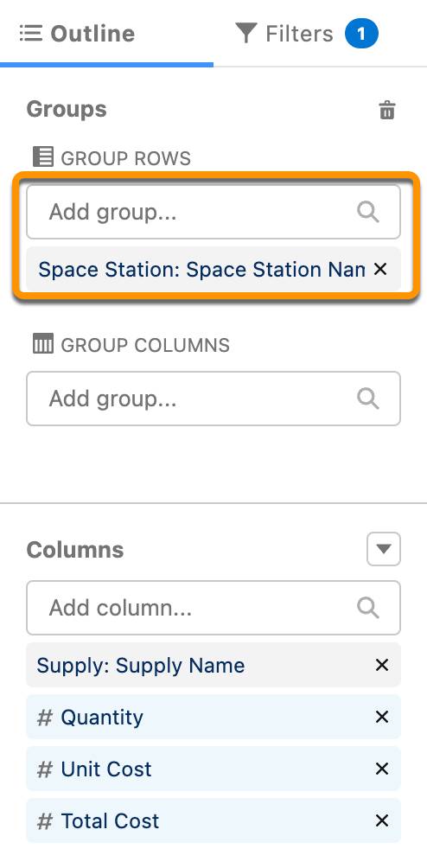Open the Columns dropdown arrow menu
427x868 pixels.
[384, 549]
